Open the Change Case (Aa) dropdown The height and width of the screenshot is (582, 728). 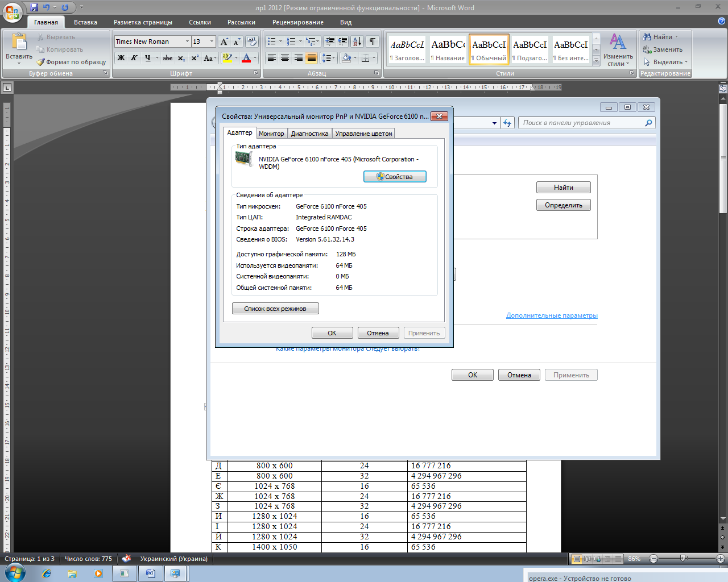click(x=209, y=58)
